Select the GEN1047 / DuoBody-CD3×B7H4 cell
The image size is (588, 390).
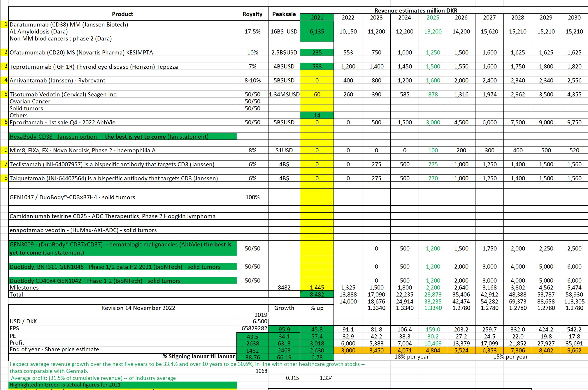(x=122, y=197)
